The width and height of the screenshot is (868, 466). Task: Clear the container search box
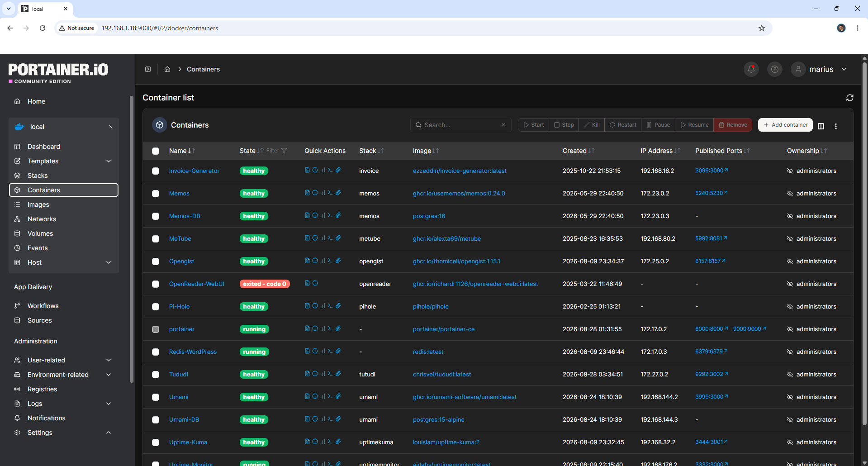(503, 125)
